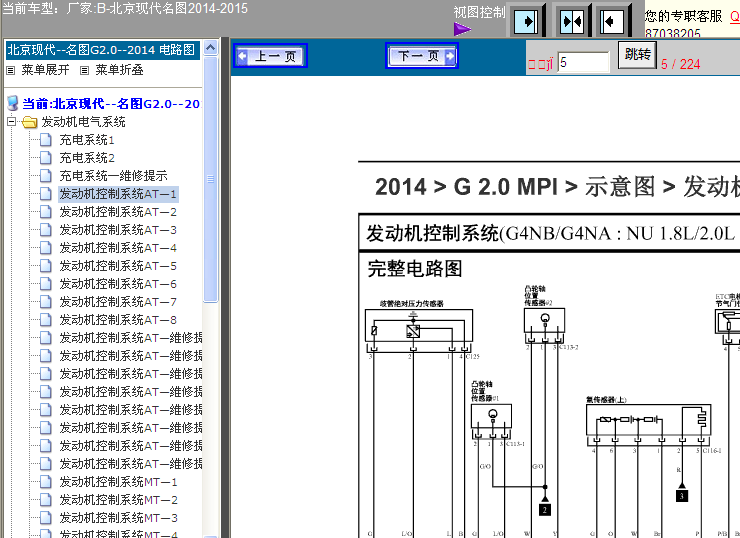Click the 北京现代--名图G2.0--2014 电路图 title
This screenshot has height=538, width=740.
101,50
